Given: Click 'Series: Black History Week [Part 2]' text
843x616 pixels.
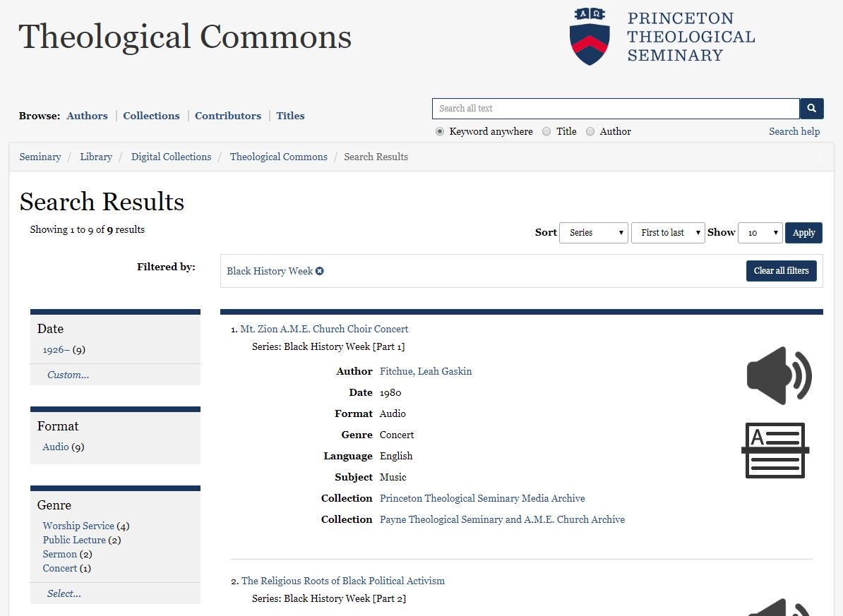Looking at the screenshot, I should 329,599.
